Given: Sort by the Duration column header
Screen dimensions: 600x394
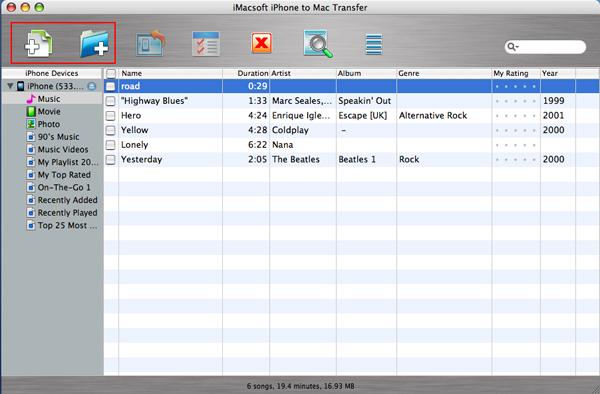Looking at the screenshot, I should [246, 73].
